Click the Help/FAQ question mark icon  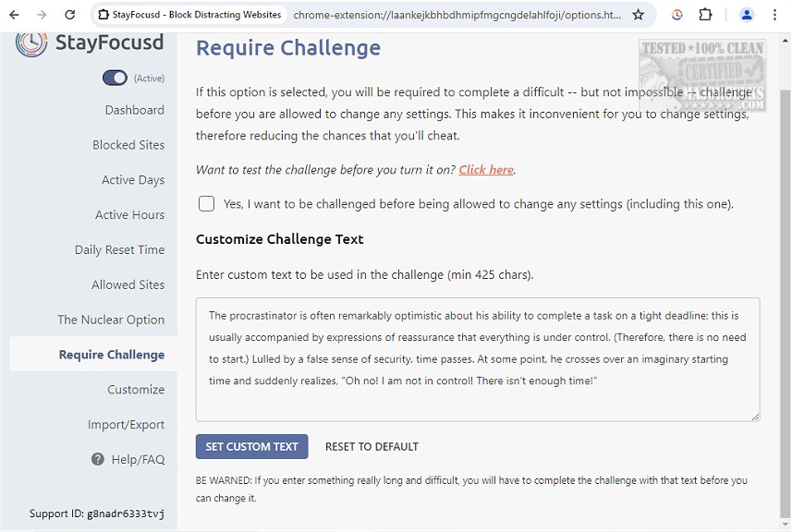tap(97, 459)
